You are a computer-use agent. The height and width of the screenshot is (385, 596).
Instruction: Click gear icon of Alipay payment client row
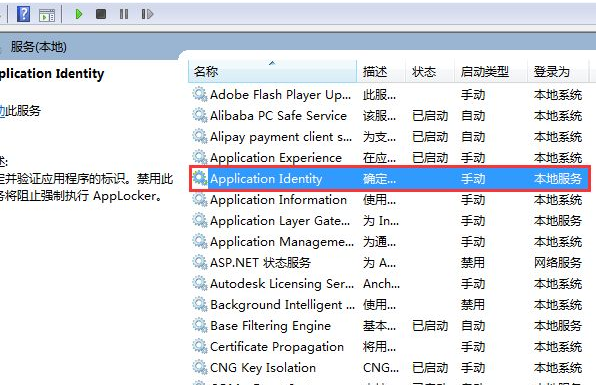(200, 136)
